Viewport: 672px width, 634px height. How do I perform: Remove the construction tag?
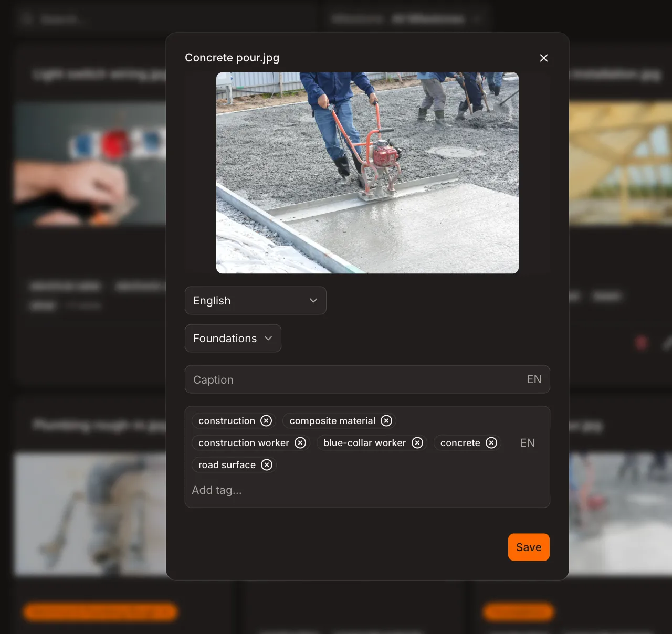[x=266, y=421]
